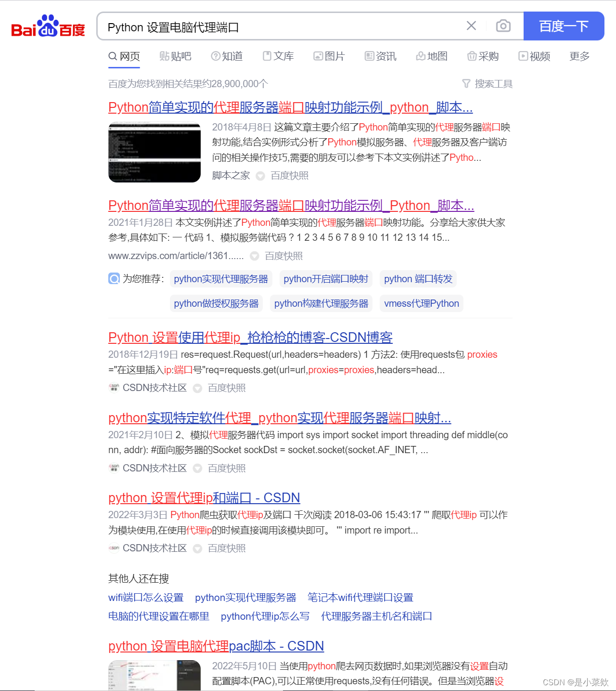Open first result Python简单实现的代理服务器端口映射 python_脚本
The image size is (616, 691).
click(x=291, y=107)
